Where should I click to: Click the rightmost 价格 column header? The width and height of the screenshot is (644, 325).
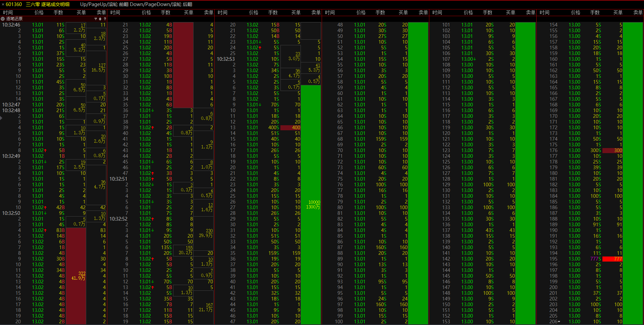tap(576, 12)
